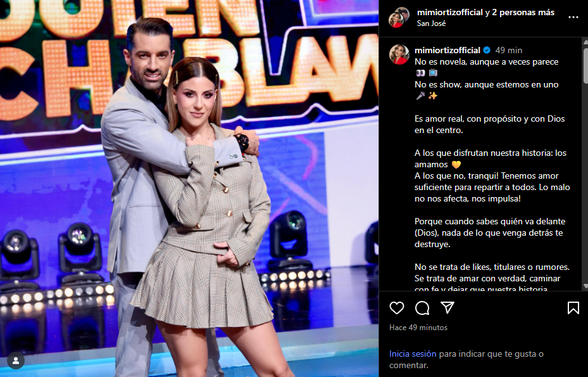Show tagged people icon on photo

pos(16,361)
